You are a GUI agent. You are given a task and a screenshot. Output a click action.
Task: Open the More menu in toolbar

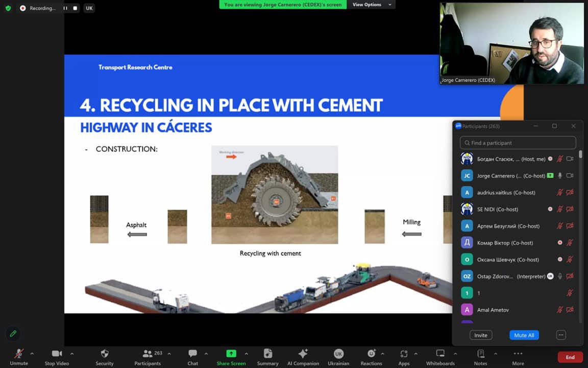point(518,356)
